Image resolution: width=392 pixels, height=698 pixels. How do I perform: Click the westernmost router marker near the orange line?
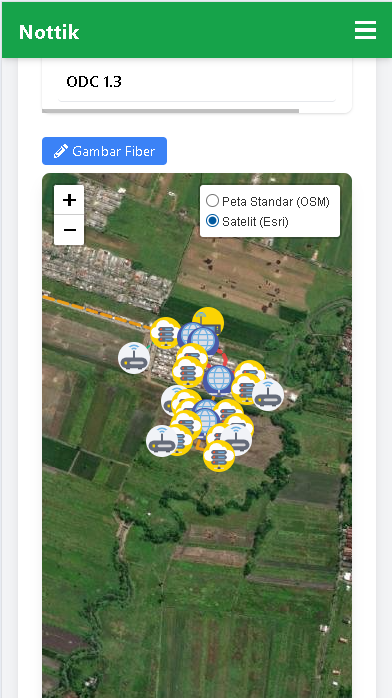134,358
